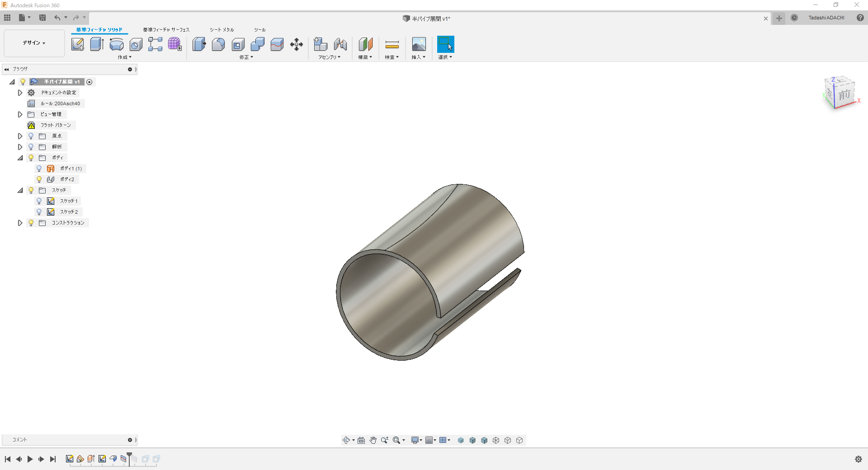Open the data panel grid icon
Image resolution: width=868 pixels, height=470 pixels.
(x=7, y=18)
